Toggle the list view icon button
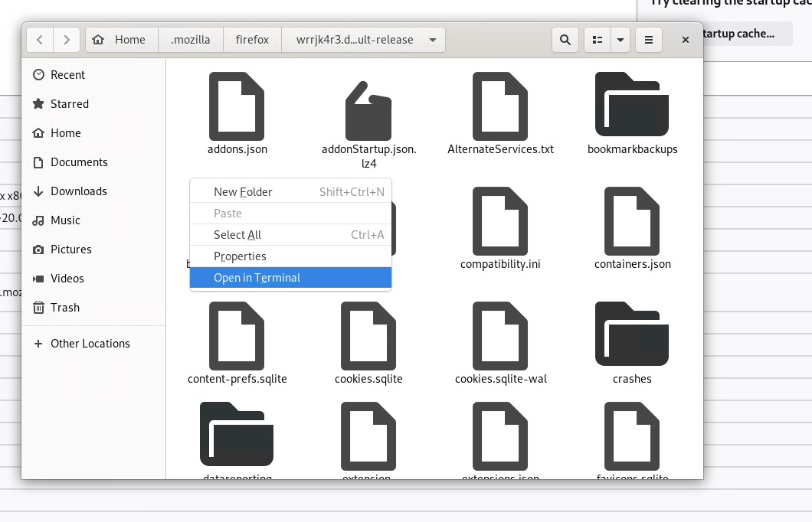 [x=598, y=40]
